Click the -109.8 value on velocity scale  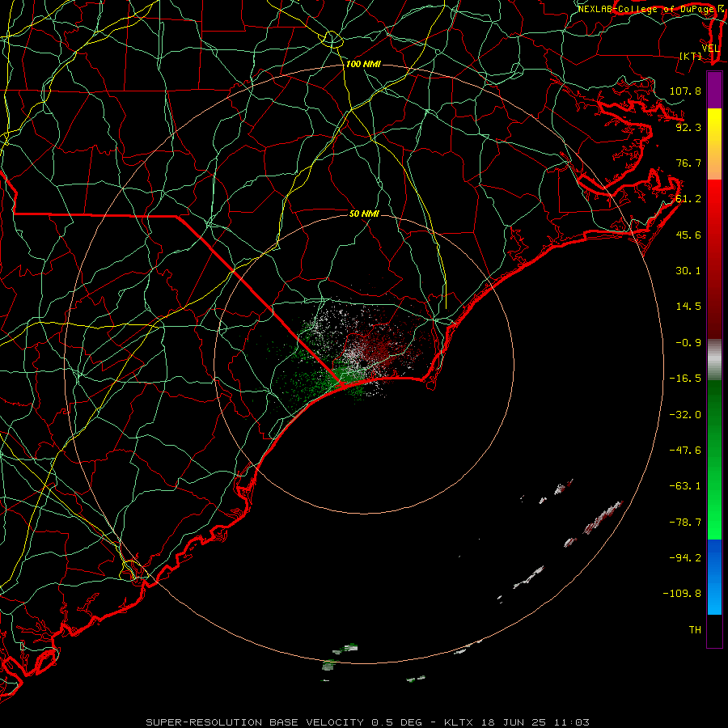click(x=682, y=594)
